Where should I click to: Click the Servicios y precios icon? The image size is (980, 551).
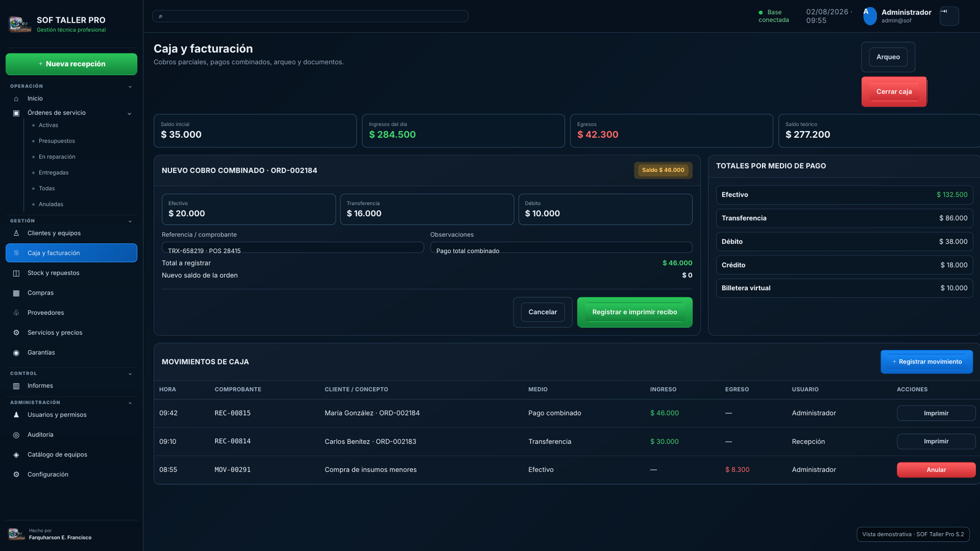pos(17,332)
